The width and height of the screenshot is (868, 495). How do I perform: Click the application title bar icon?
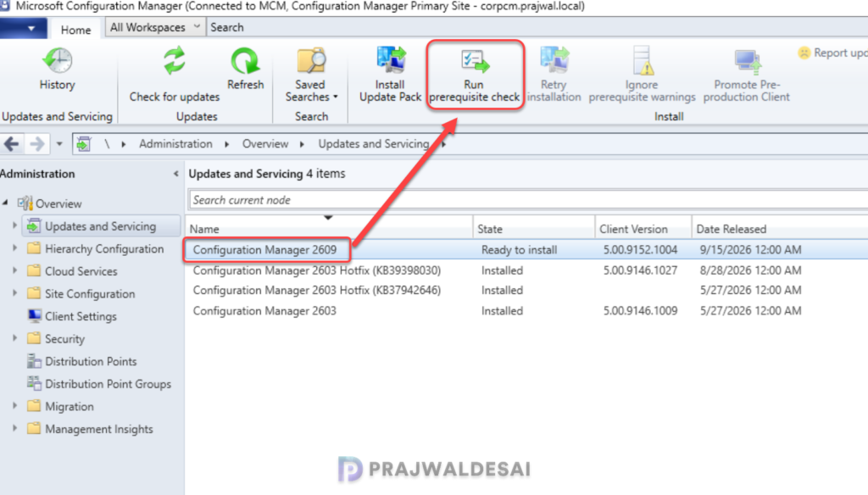pyautogui.click(x=4, y=6)
